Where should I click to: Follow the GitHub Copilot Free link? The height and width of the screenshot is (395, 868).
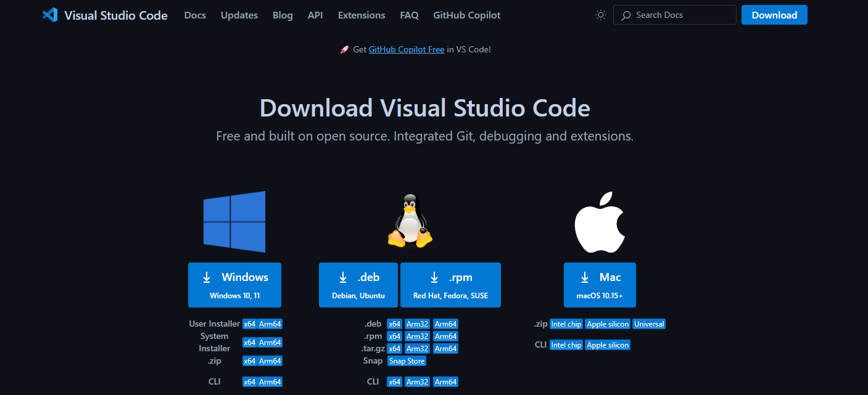pos(407,49)
